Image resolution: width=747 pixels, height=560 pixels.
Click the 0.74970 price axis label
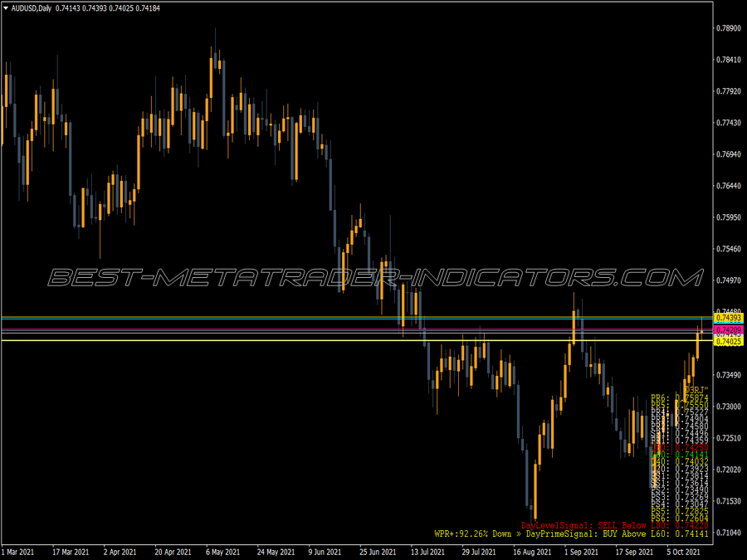coord(729,280)
